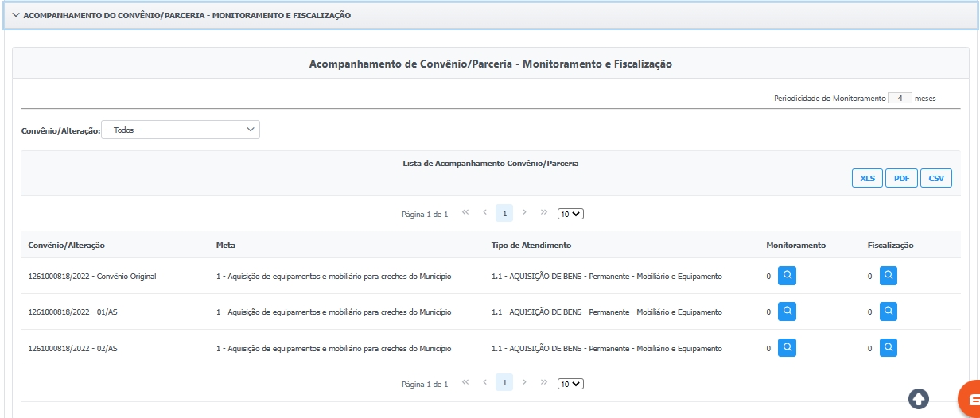Viewport: 980px width, 418px height.
Task: Export the list as XLS
Action: pos(867,179)
